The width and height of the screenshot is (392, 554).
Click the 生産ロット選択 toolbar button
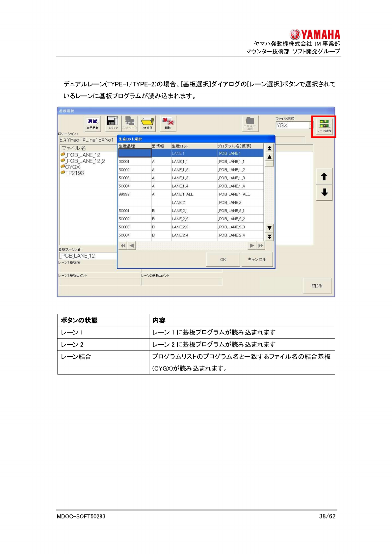[250, 124]
